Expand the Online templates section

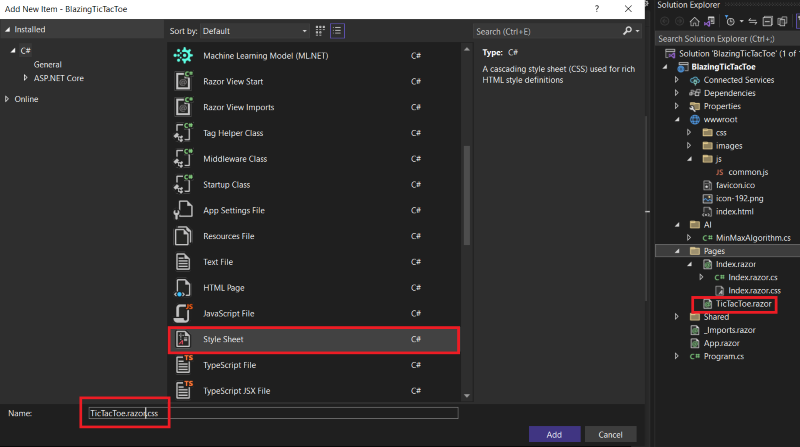point(7,99)
